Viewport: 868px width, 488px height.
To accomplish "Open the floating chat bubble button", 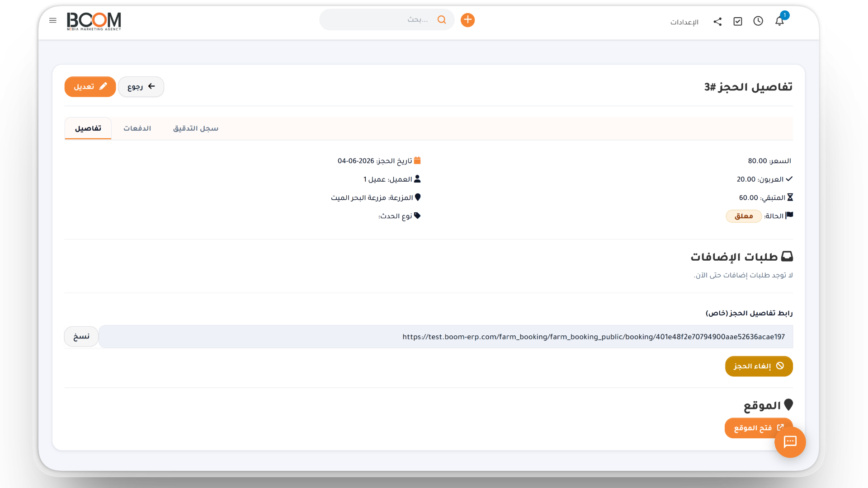I will tap(790, 442).
